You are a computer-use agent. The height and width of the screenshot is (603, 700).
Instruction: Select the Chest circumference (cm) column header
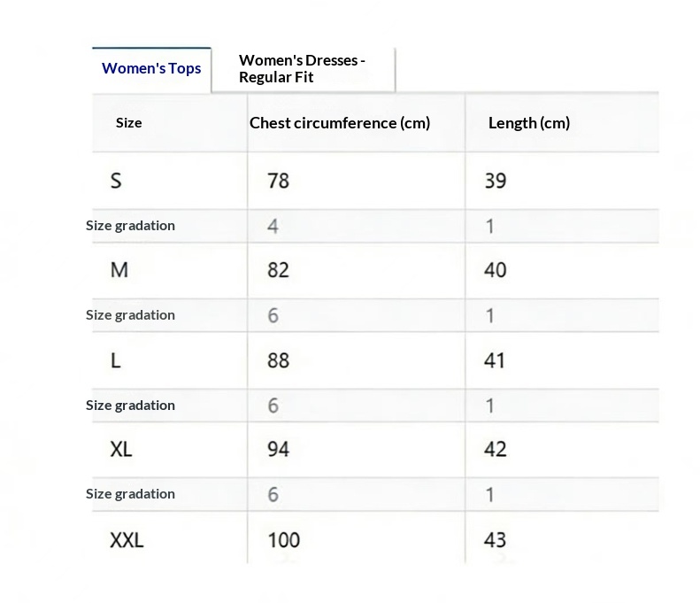[x=340, y=123]
